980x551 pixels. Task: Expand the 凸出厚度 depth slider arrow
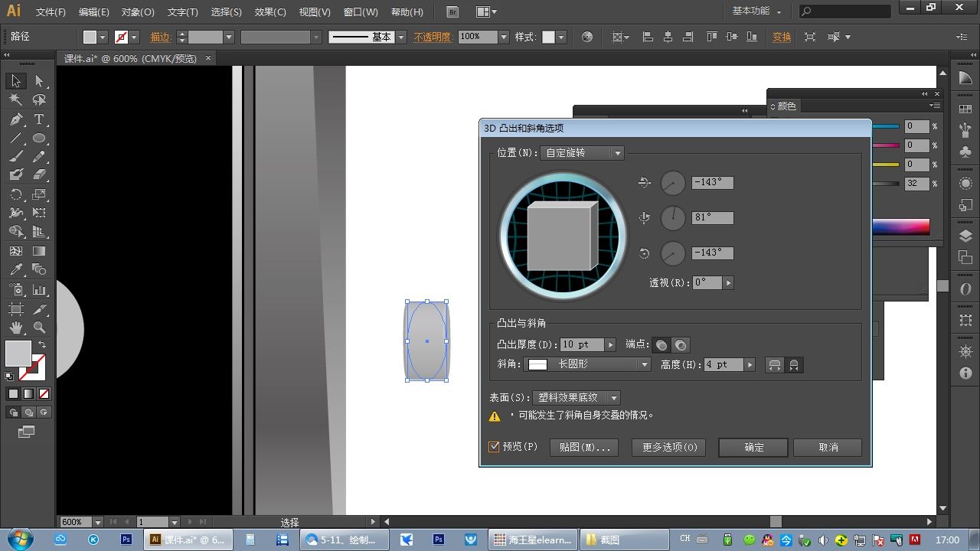coord(610,345)
